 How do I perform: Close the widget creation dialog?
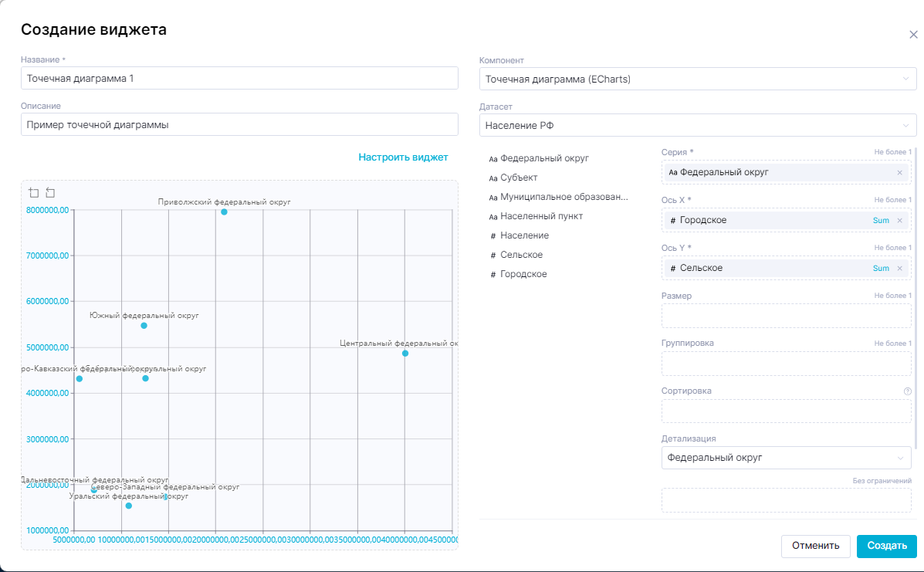[912, 35]
